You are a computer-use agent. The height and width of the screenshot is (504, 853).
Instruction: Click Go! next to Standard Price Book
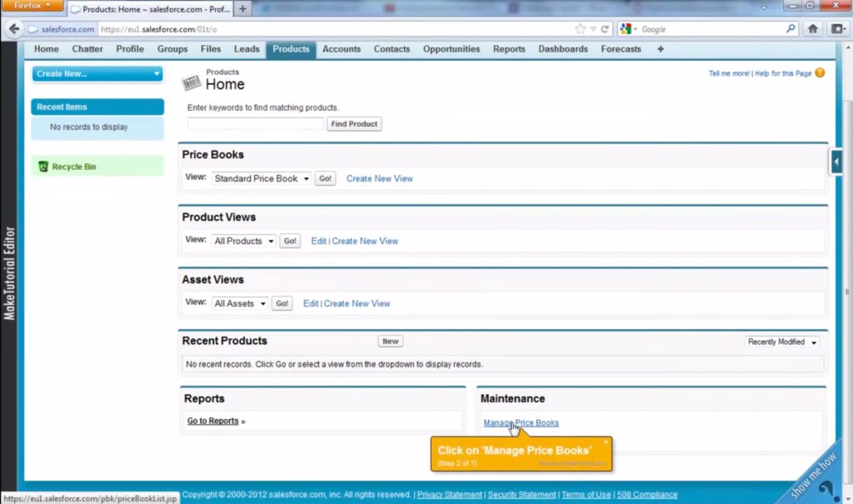pyautogui.click(x=326, y=178)
